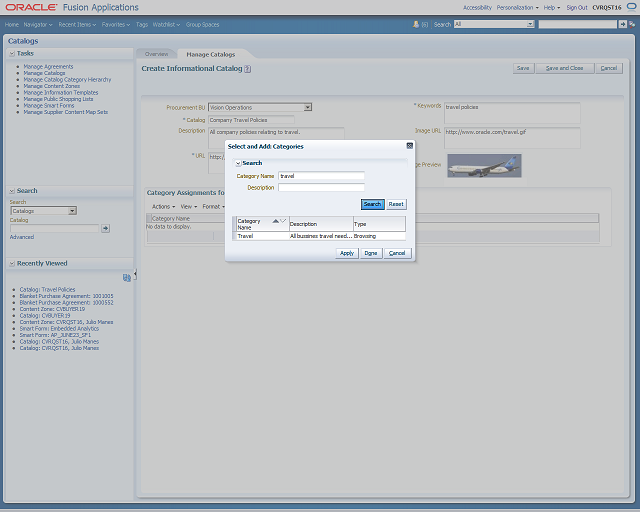
Task: Click the Search button in dialog
Action: tap(372, 204)
